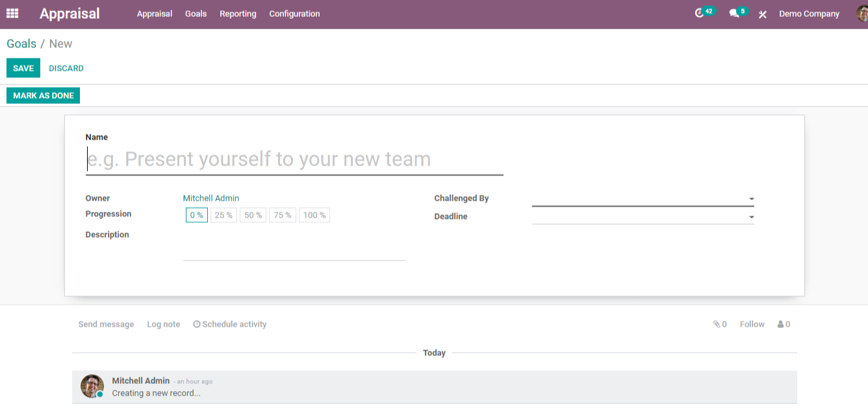The width and height of the screenshot is (868, 419).
Task: Click Log note in chatter
Action: click(x=164, y=324)
